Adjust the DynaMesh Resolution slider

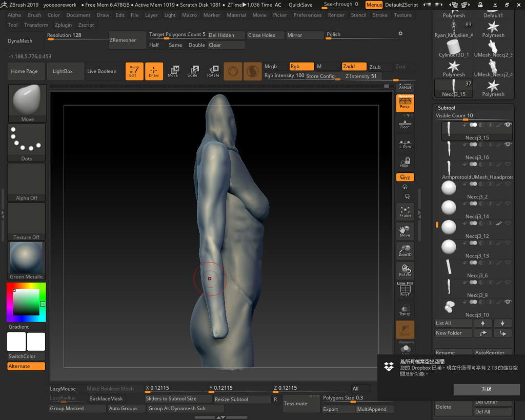coord(77,36)
